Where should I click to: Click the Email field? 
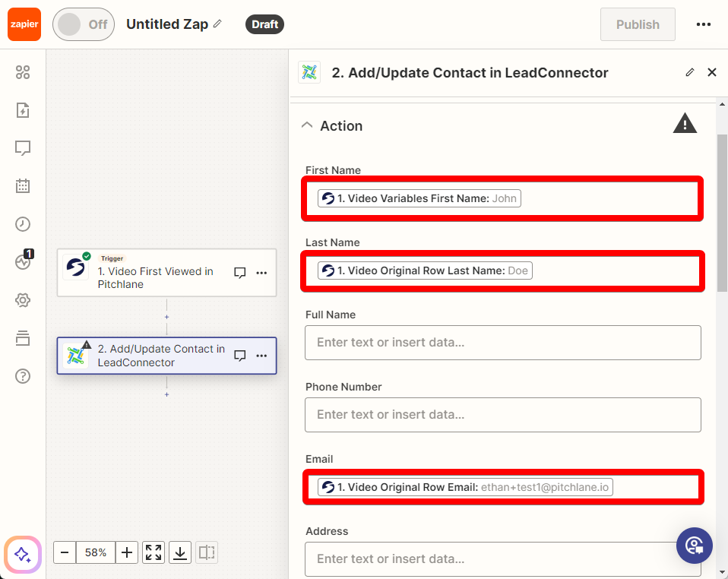point(502,487)
